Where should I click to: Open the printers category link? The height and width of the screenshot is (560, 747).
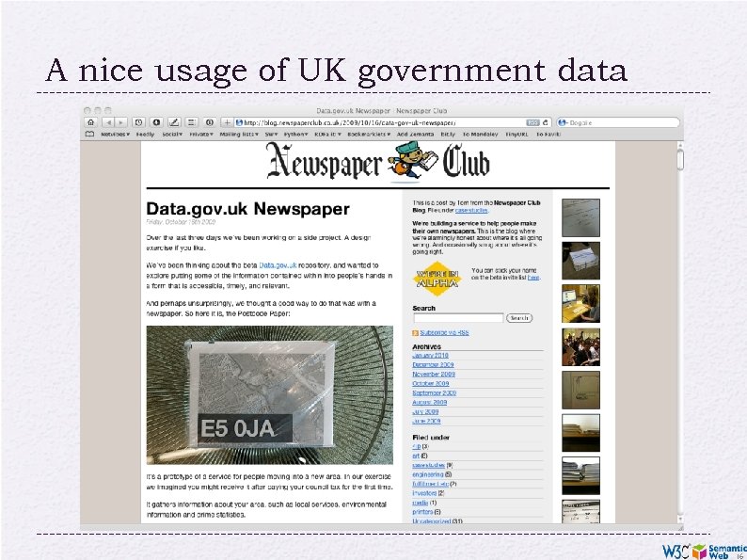click(422, 512)
